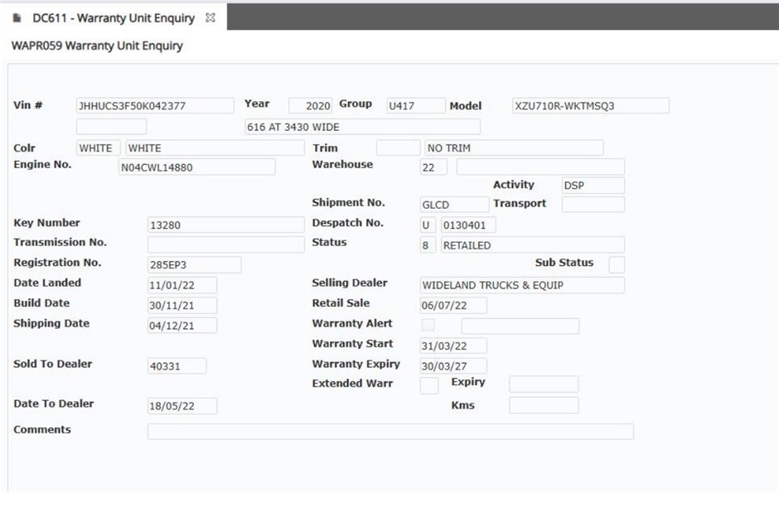Image resolution: width=779 pixels, height=532 pixels.
Task: Click the Activity field showing DSP
Action: (x=593, y=186)
